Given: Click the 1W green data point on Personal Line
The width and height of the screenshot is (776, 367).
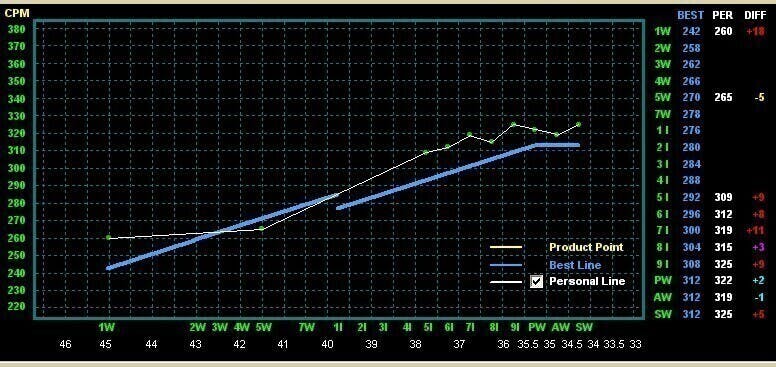Looking at the screenshot, I should (x=108, y=237).
